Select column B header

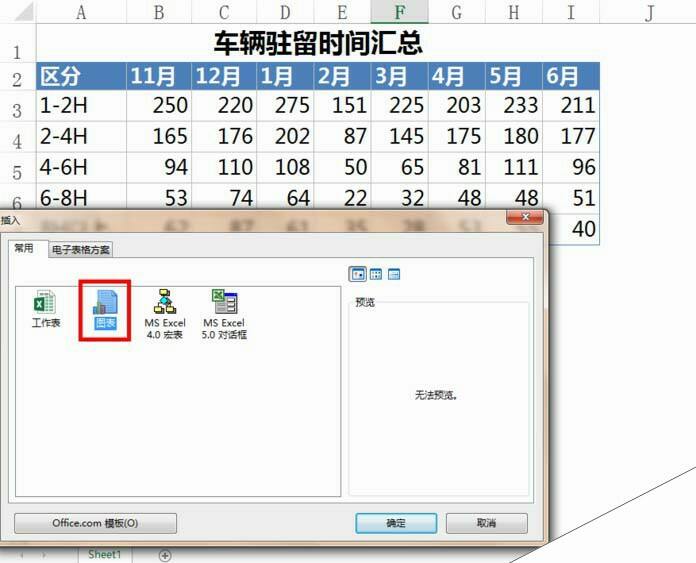(159, 12)
